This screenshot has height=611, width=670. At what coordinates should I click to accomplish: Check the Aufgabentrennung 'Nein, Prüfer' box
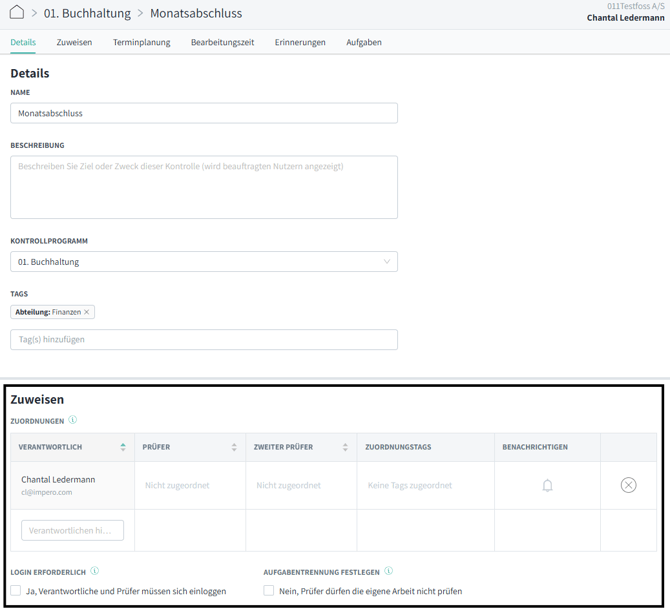click(269, 591)
